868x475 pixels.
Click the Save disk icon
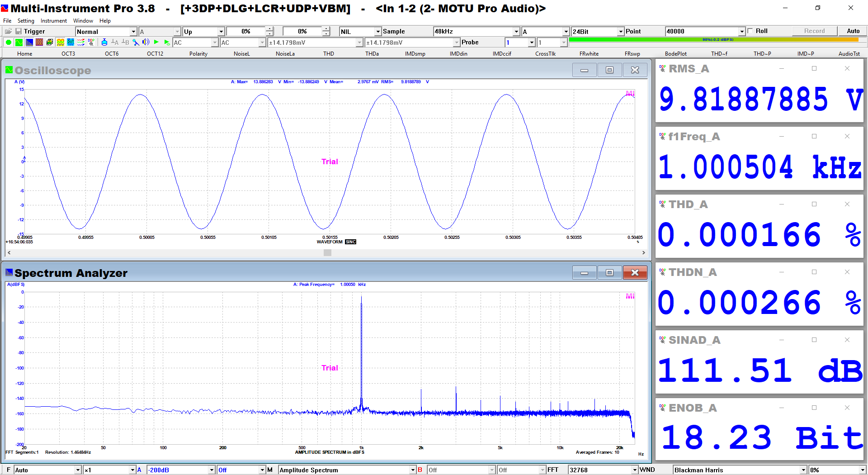tap(19, 31)
